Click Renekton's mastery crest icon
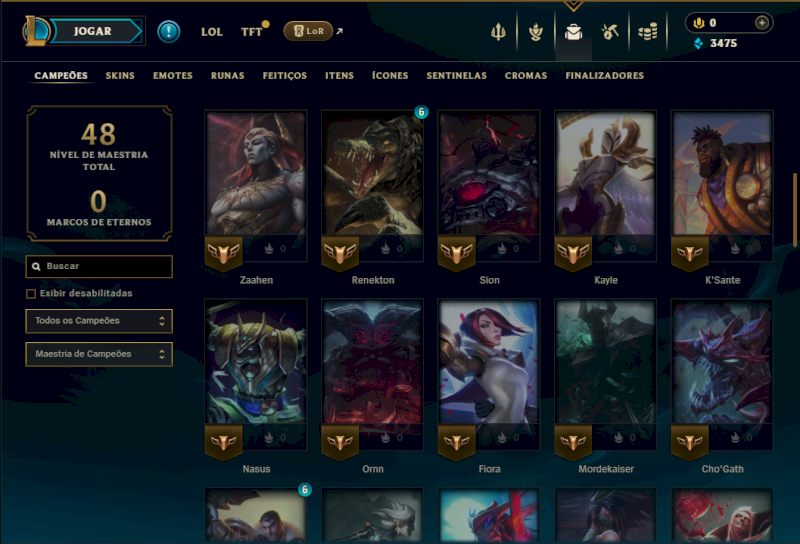Image resolution: width=800 pixels, height=544 pixels. point(340,252)
